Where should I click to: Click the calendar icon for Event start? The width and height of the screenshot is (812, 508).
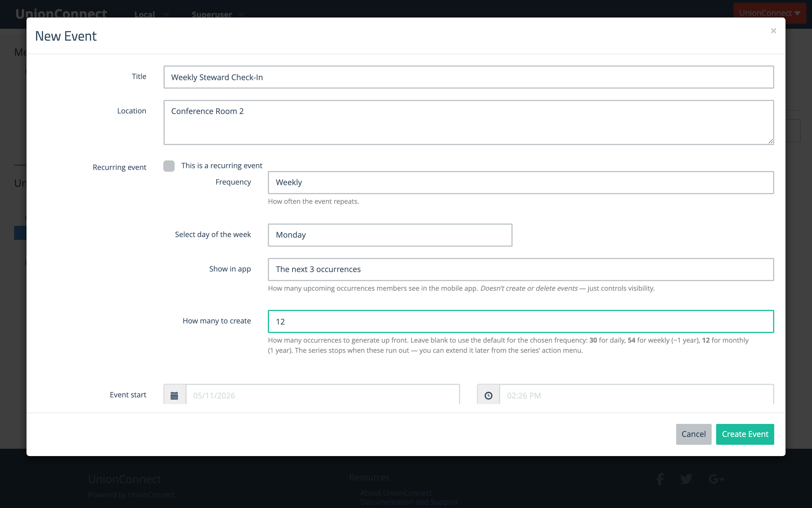point(175,395)
